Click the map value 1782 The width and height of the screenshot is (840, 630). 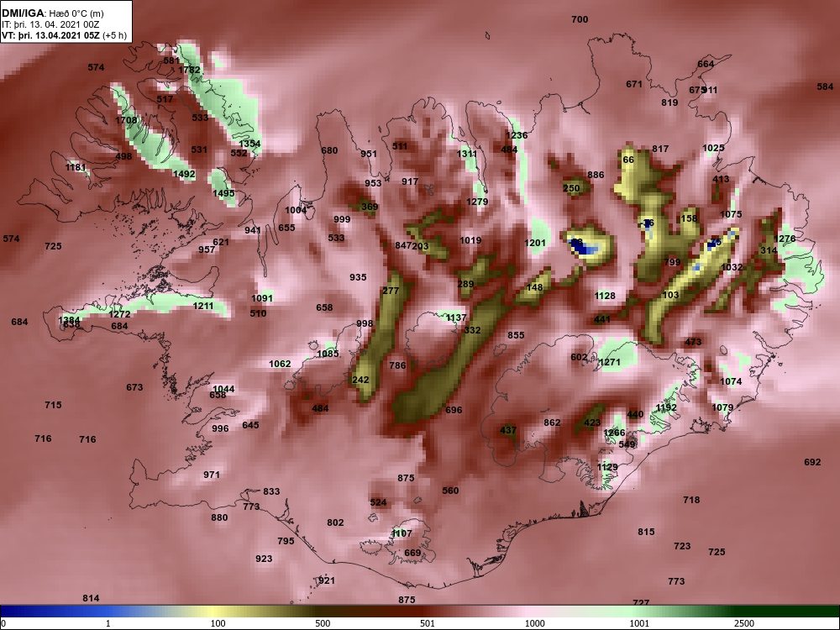point(189,71)
